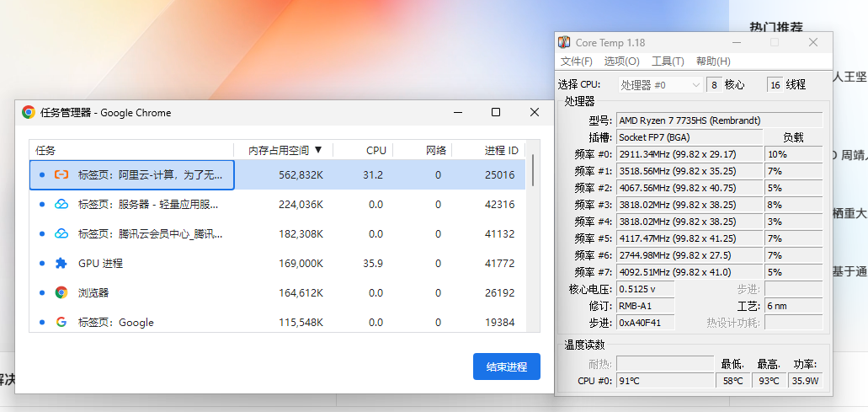Viewport: 868px width, 412px height.
Task: Click the 型号 AMD Ryzen 7 7735HS field
Action: click(719, 120)
